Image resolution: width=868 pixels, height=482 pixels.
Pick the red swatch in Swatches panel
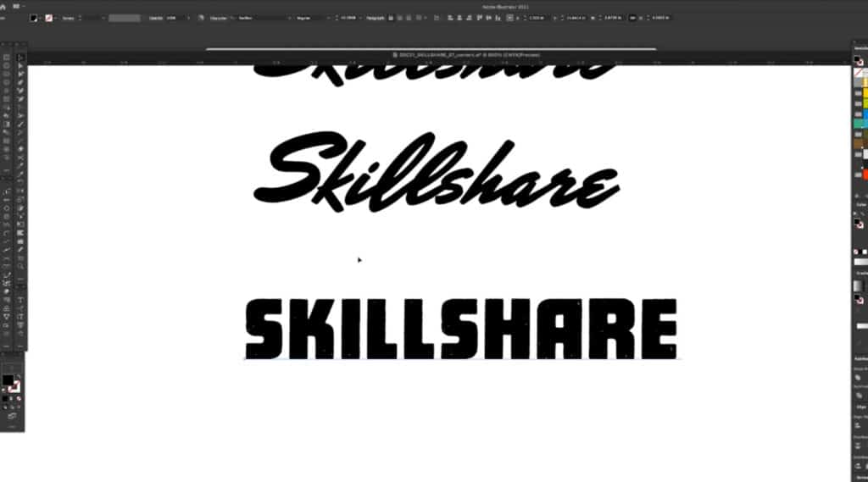865,175
